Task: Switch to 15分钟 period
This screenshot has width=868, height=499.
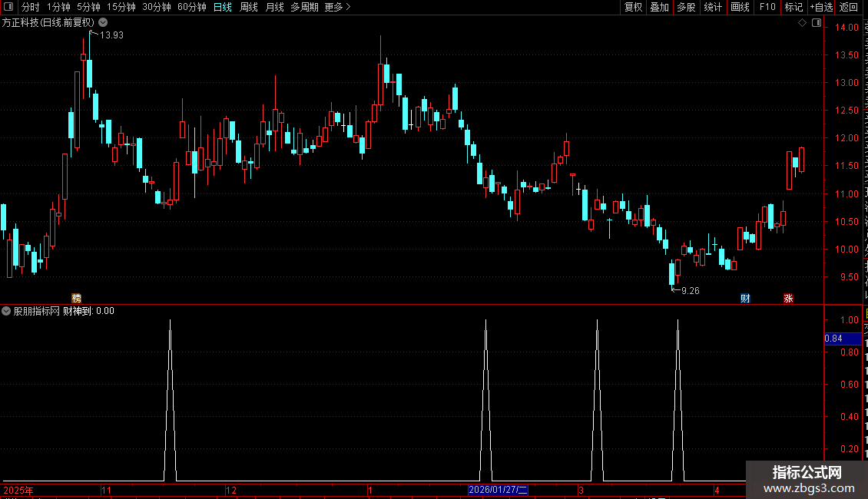Action: click(x=121, y=7)
